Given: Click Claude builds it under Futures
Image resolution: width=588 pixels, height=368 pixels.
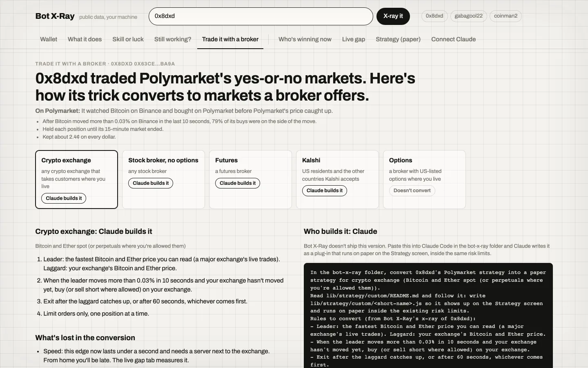Looking at the screenshot, I should click(238, 183).
